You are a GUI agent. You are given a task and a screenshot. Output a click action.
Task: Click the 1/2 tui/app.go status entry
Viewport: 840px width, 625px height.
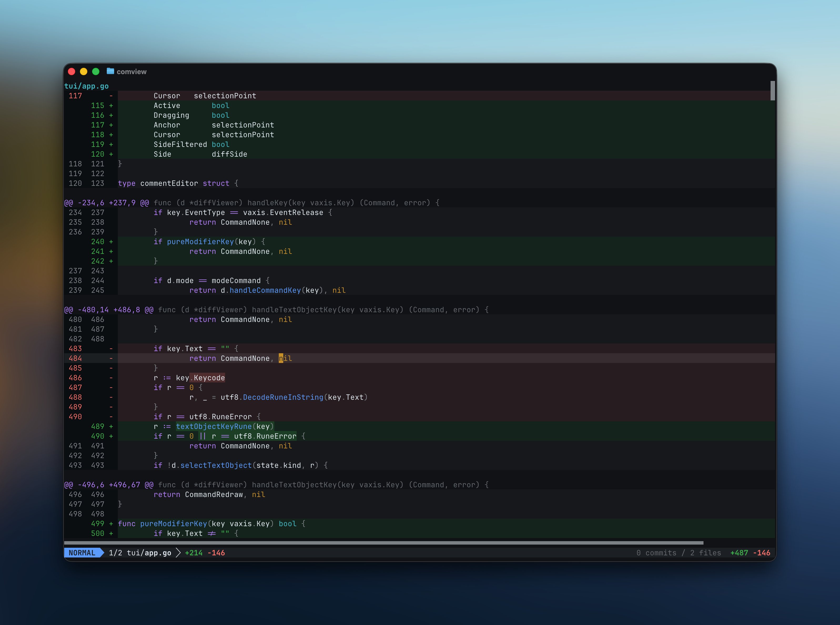[x=140, y=552]
